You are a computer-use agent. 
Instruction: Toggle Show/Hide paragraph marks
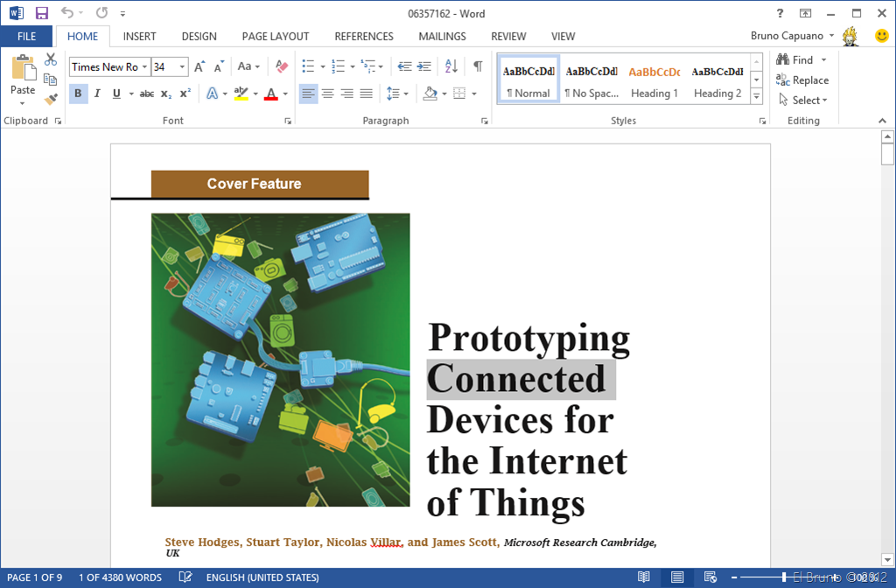[x=478, y=66]
